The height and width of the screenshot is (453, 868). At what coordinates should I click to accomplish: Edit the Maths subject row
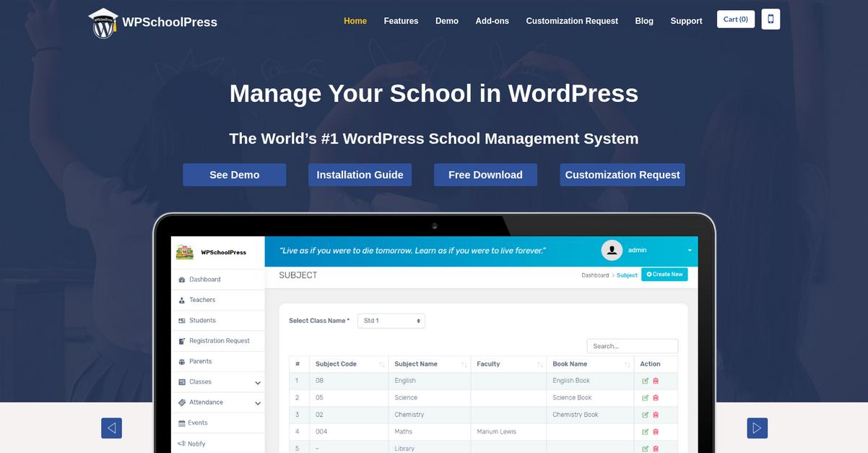[645, 431]
